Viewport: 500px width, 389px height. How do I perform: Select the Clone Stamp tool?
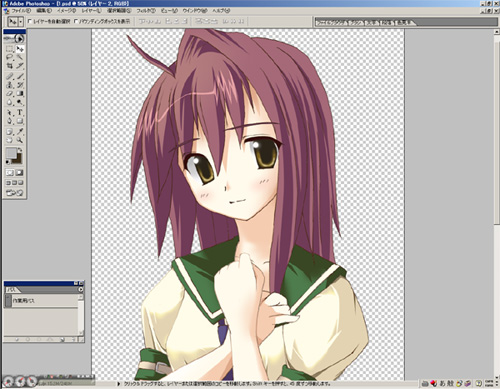pos(10,85)
